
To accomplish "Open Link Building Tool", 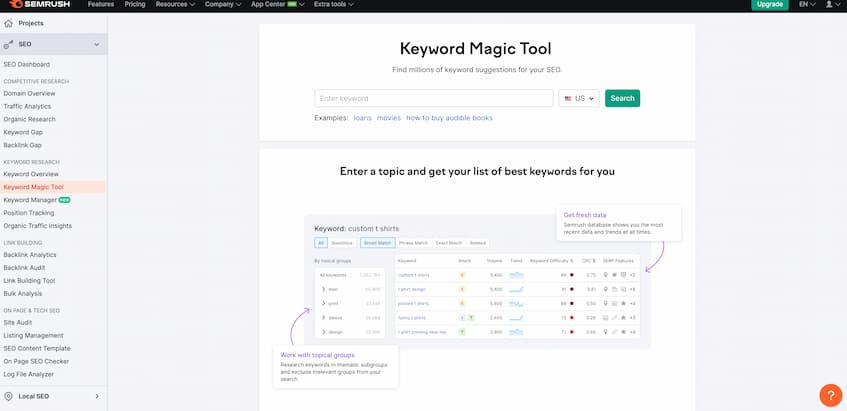I will coord(29,281).
